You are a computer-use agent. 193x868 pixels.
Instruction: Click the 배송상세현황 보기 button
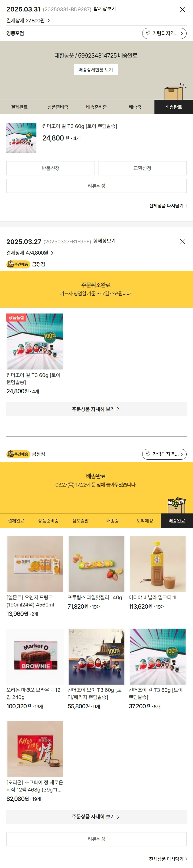pyautogui.click(x=96, y=70)
